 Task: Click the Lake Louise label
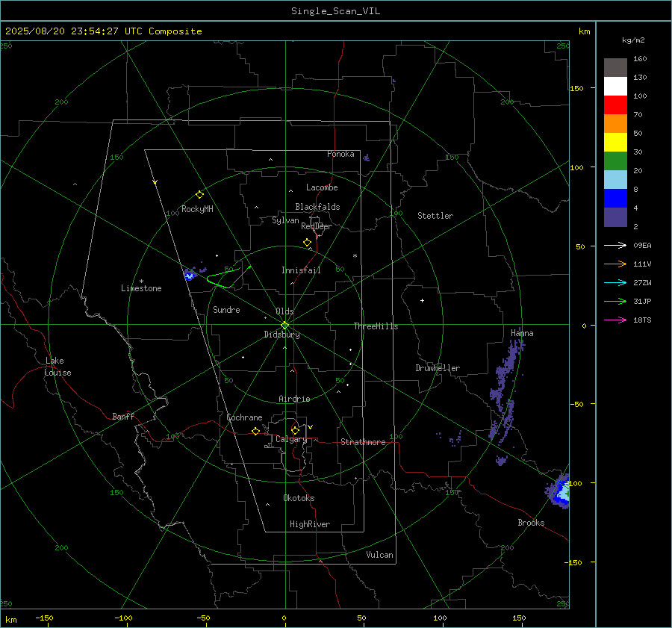[x=57, y=367]
